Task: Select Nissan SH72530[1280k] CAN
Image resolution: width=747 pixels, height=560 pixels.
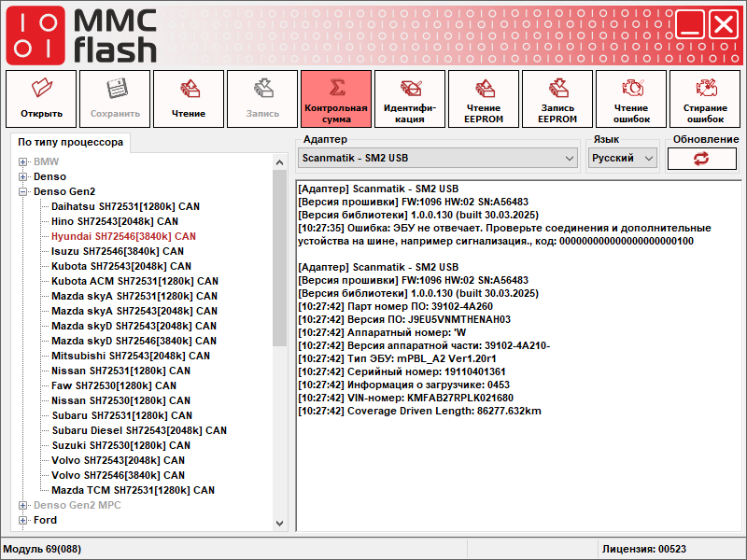Action: coord(120,401)
